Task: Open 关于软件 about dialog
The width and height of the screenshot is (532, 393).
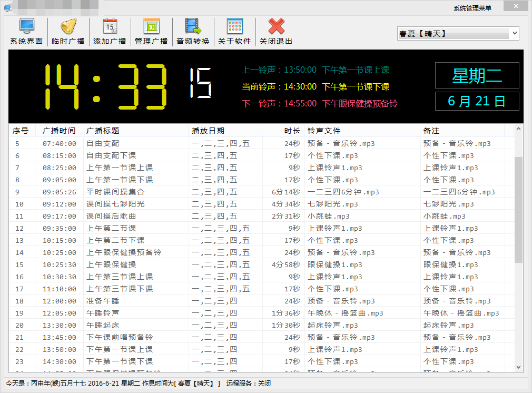Action: pyautogui.click(x=234, y=31)
